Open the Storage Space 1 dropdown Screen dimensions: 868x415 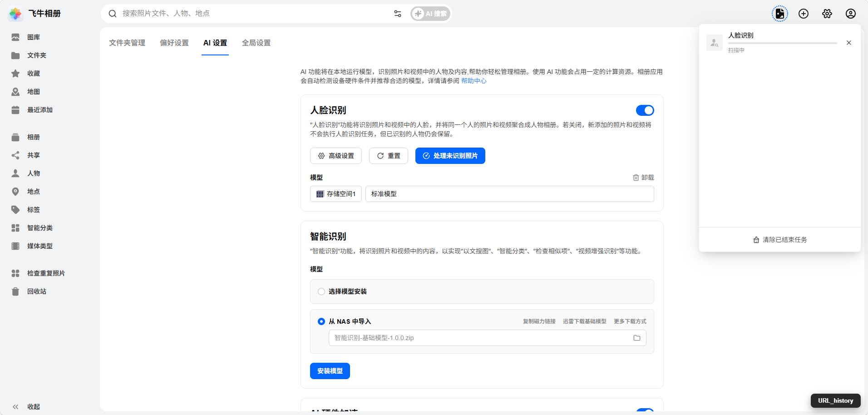(x=336, y=194)
